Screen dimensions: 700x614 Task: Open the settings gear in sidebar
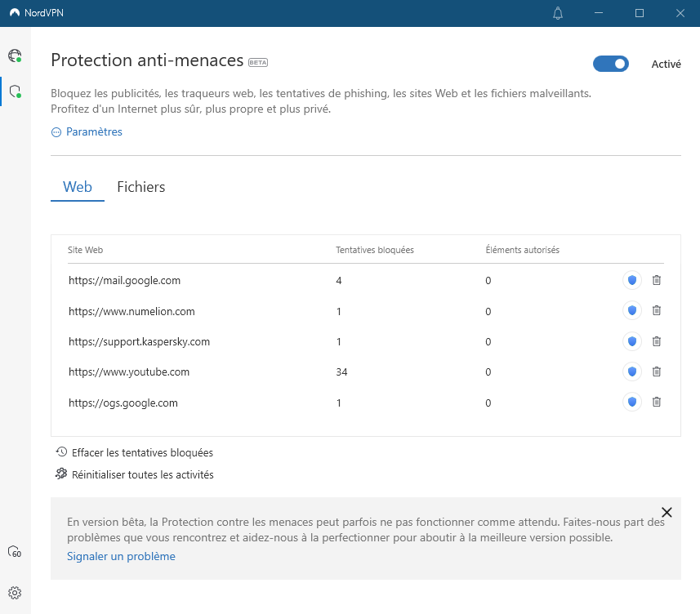coord(15,593)
